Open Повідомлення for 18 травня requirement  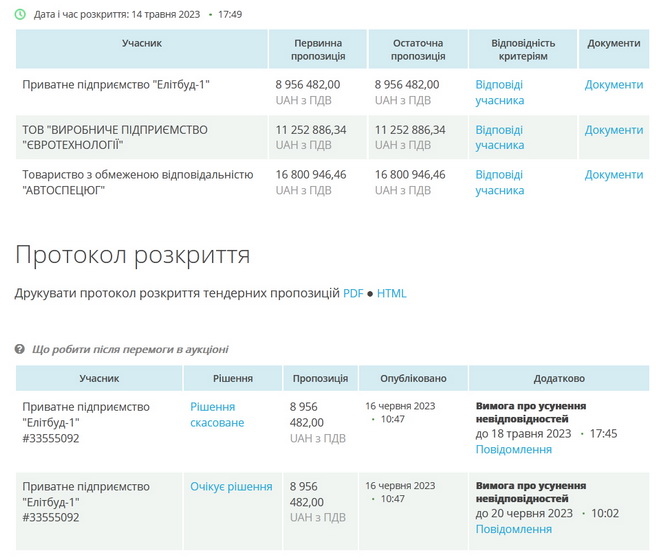[513, 450]
